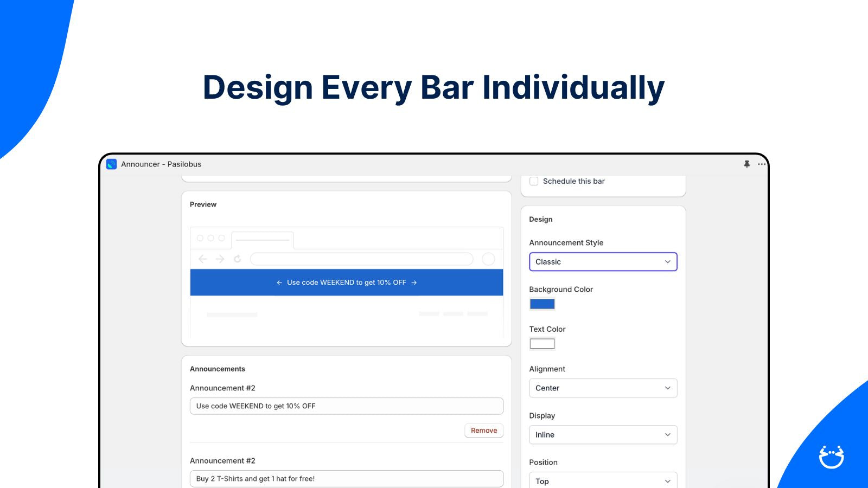Open the Alignment dropdown showing Center

pos(603,388)
